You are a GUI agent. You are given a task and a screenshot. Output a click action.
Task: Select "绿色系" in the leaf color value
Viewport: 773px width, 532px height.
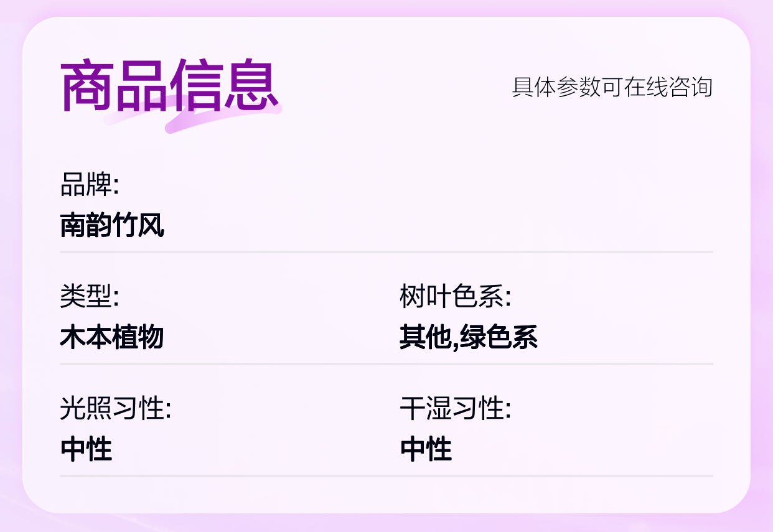(x=499, y=337)
